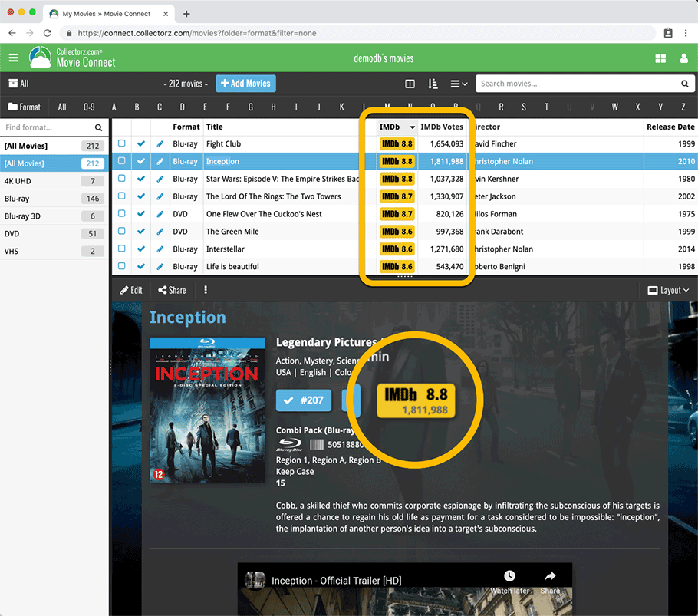Open the hamburger main menu

13,58
